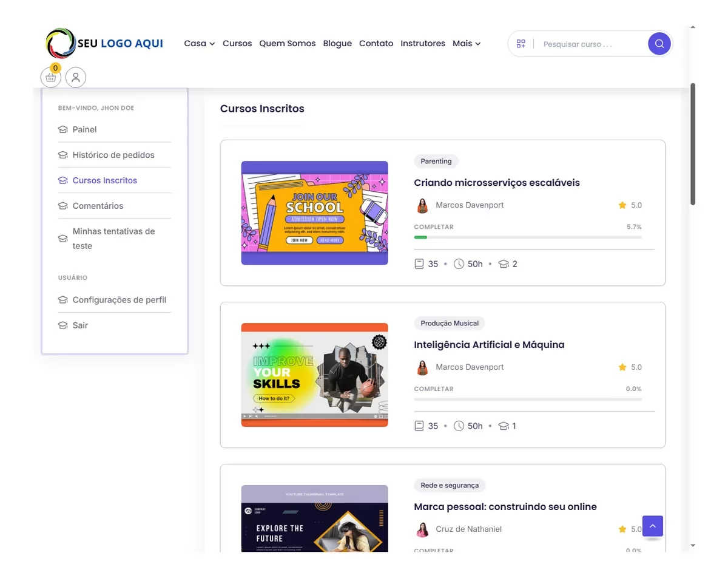The width and height of the screenshot is (728, 578).
Task: Click the scroll-to-top arrow button
Action: tap(653, 526)
